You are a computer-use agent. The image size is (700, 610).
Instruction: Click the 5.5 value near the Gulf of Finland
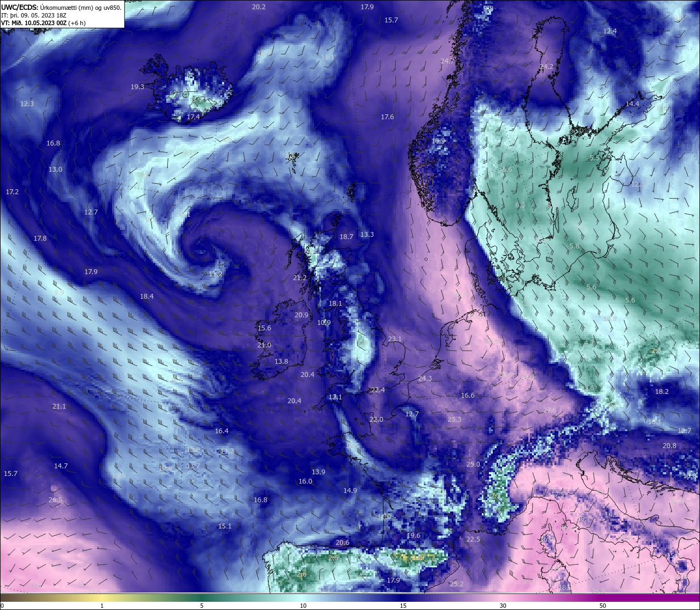click(x=594, y=158)
